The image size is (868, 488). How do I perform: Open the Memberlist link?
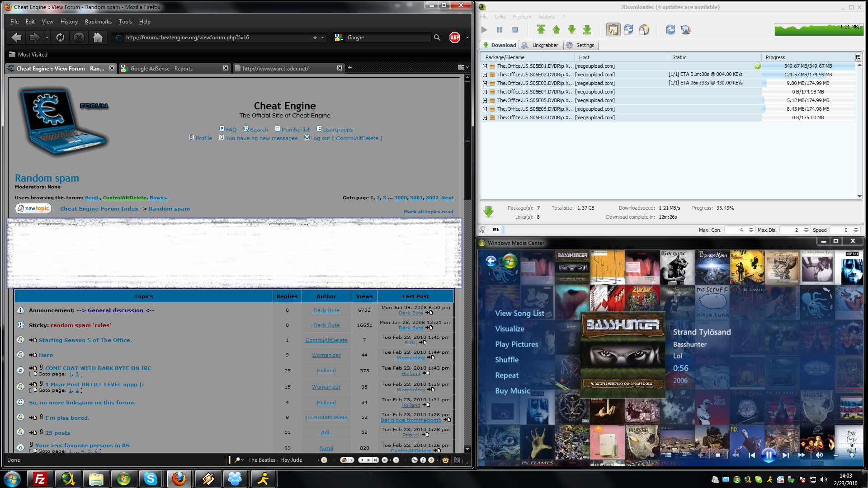pyautogui.click(x=296, y=130)
